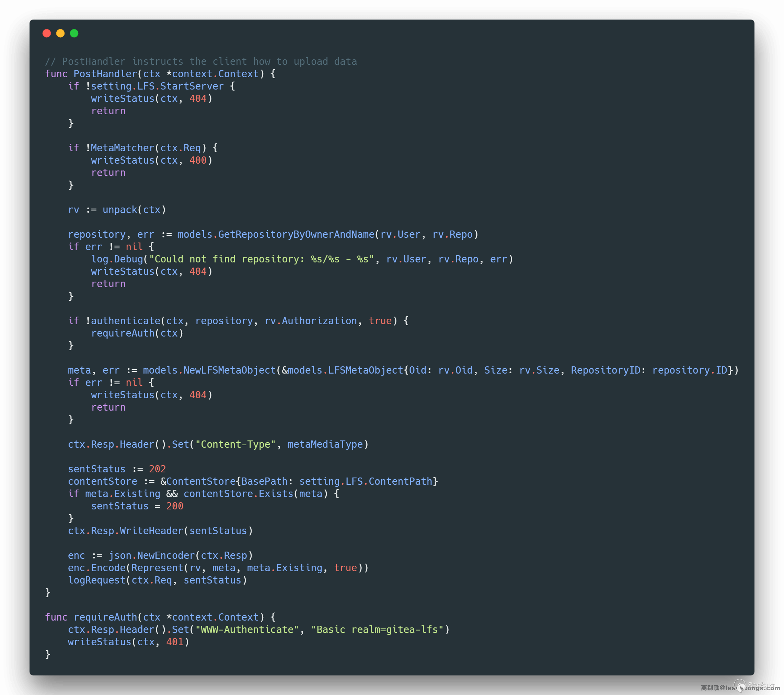Click contentStore.Exists method call

pyautogui.click(x=238, y=494)
